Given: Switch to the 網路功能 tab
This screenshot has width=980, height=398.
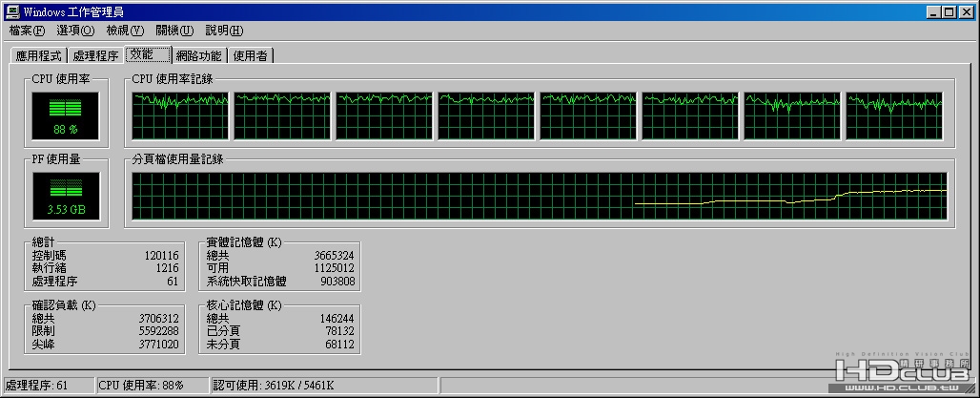Looking at the screenshot, I should (198, 55).
